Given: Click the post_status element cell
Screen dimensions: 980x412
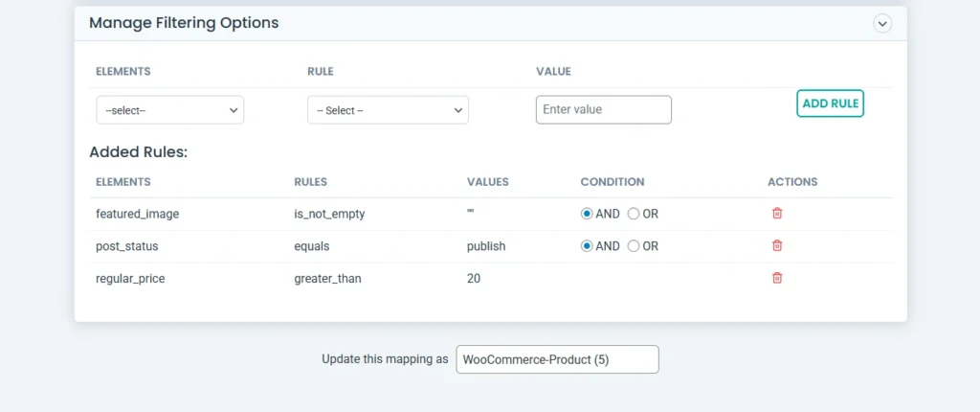Looking at the screenshot, I should (x=127, y=246).
